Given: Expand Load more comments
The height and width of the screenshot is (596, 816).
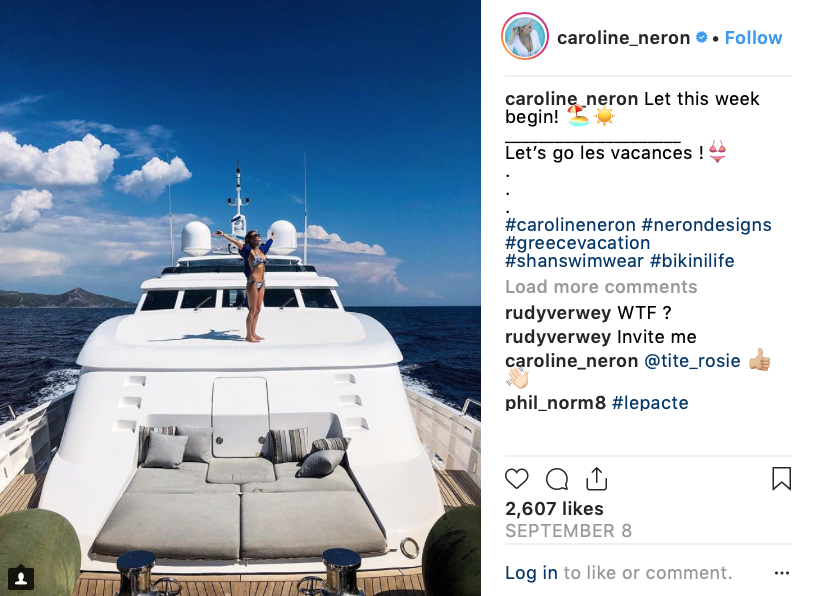Looking at the screenshot, I should pyautogui.click(x=601, y=287).
